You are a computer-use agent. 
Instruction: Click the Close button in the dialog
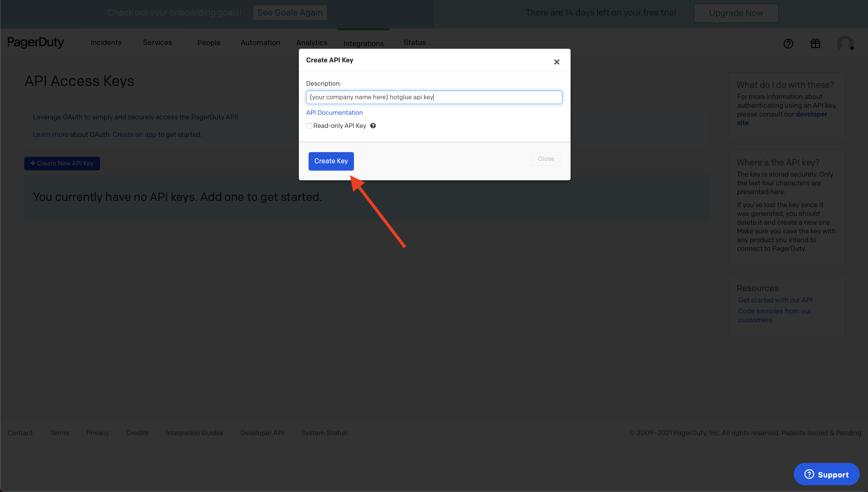546,159
